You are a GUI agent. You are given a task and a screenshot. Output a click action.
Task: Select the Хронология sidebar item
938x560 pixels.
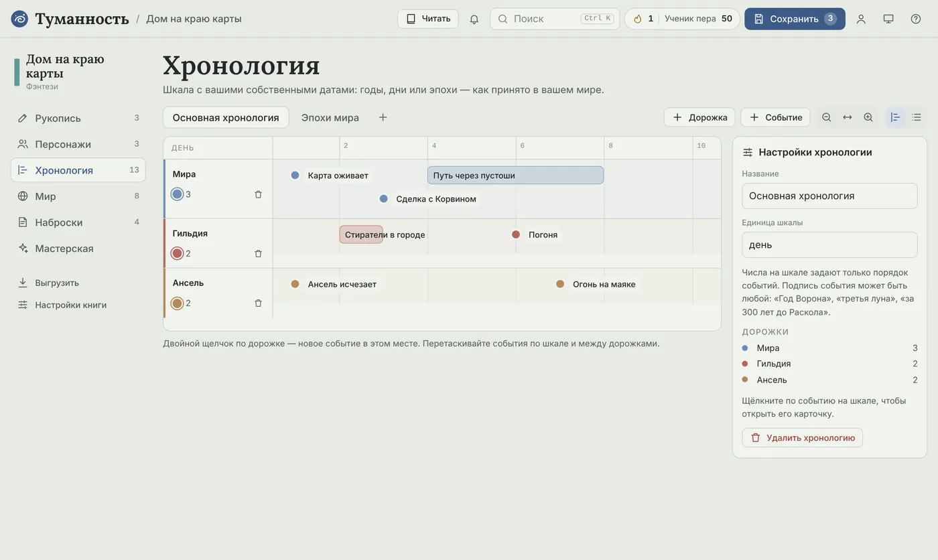coord(78,170)
